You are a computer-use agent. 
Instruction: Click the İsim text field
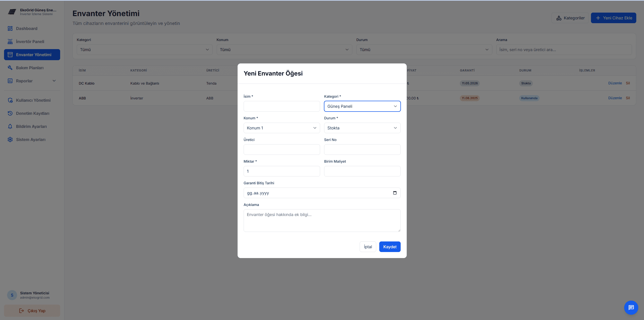(x=281, y=106)
